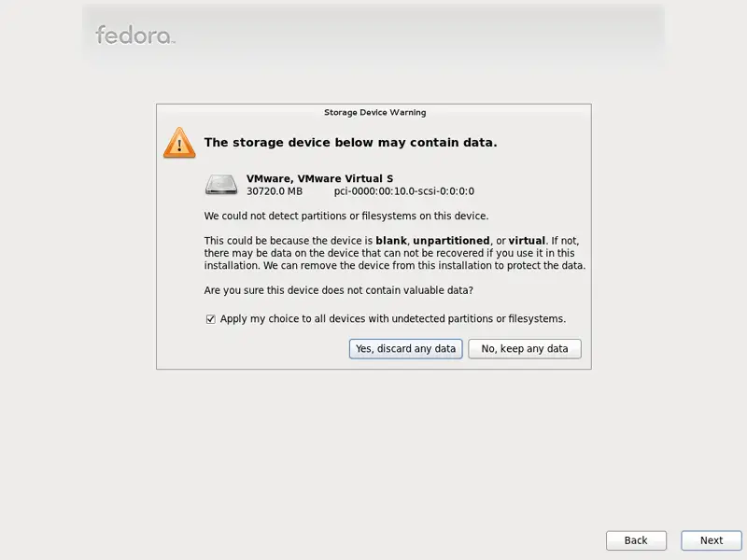Click the 30720.0 MB size label
Viewport: 747px width, 560px height.
(x=275, y=191)
